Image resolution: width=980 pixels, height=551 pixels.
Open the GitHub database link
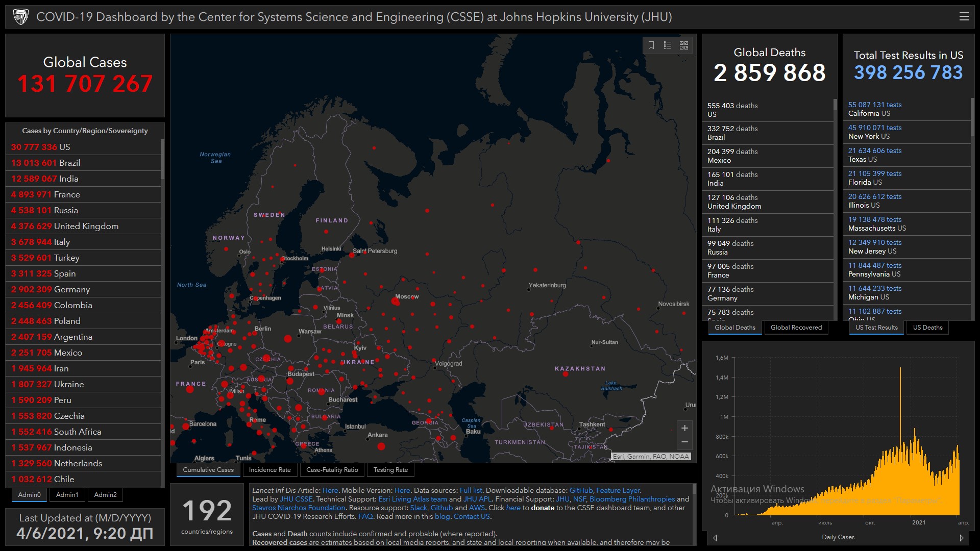(581, 490)
